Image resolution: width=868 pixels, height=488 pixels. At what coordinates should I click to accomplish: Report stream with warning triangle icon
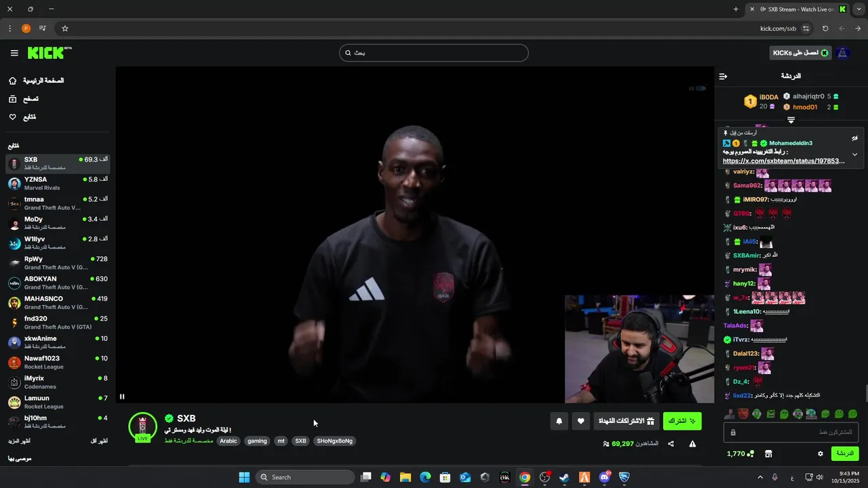tap(692, 444)
